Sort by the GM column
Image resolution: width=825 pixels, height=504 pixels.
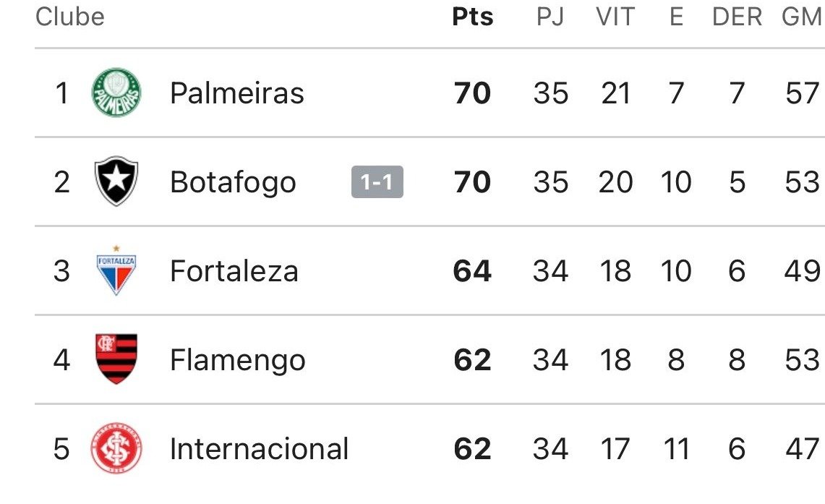tap(802, 17)
